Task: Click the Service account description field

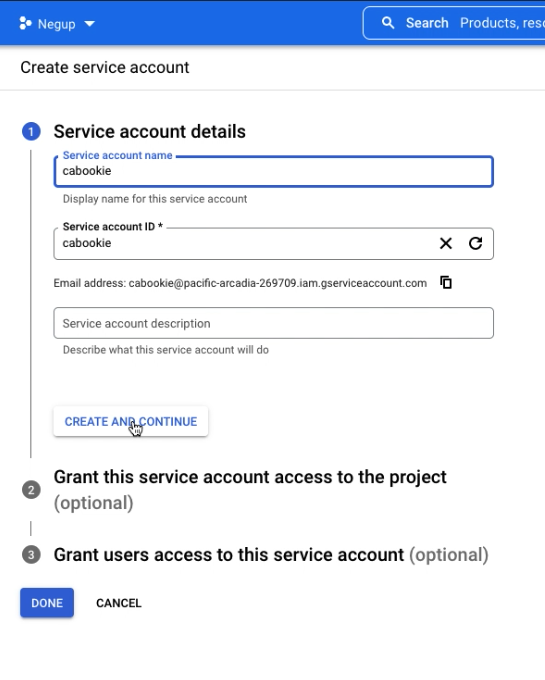Action: click(x=274, y=323)
